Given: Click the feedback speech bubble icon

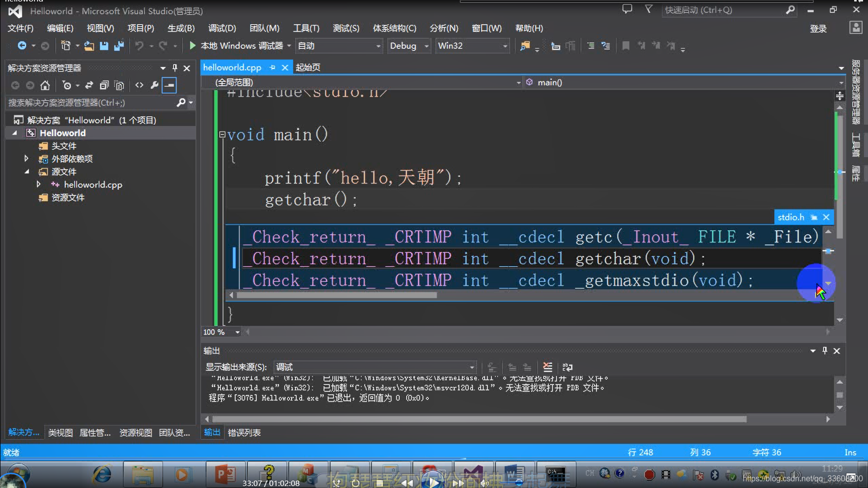Looking at the screenshot, I should 627,9.
